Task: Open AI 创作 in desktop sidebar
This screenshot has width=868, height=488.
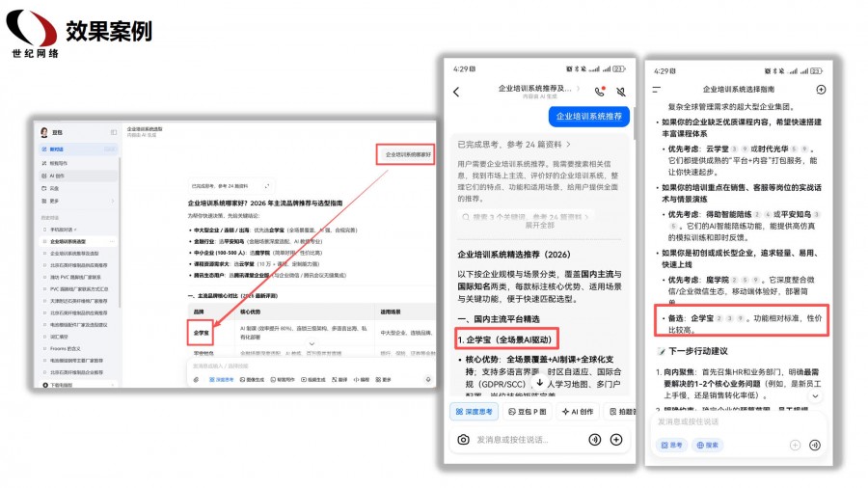Action: click(56, 176)
